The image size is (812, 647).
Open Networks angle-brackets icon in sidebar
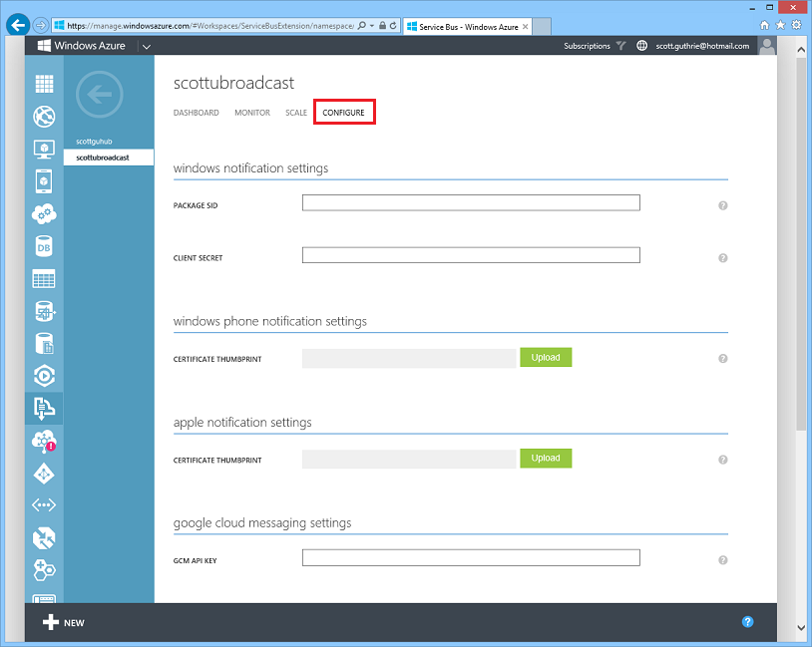44,505
